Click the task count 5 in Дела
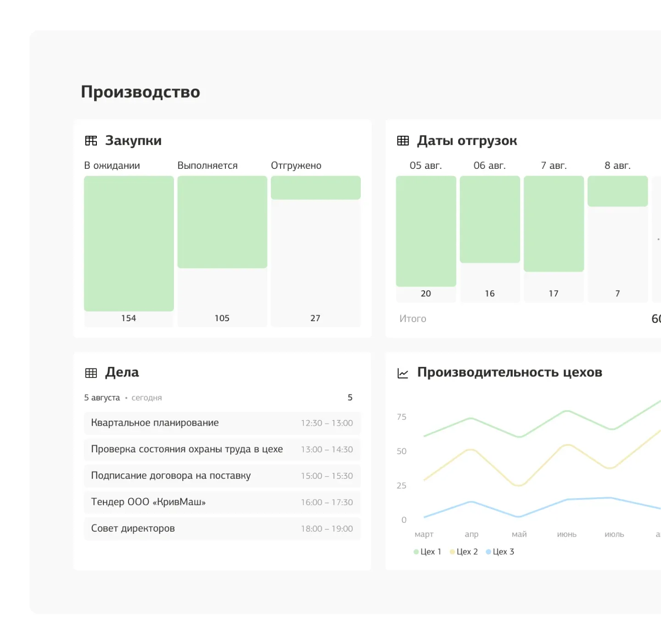The height and width of the screenshot is (644, 661). click(350, 398)
